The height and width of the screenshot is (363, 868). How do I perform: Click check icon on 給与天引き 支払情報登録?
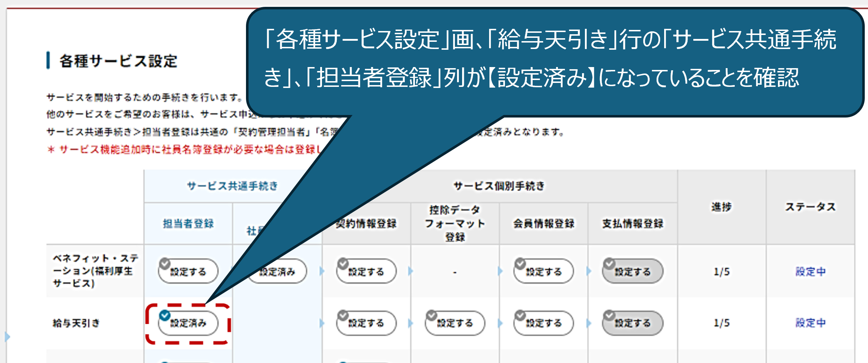[609, 315]
